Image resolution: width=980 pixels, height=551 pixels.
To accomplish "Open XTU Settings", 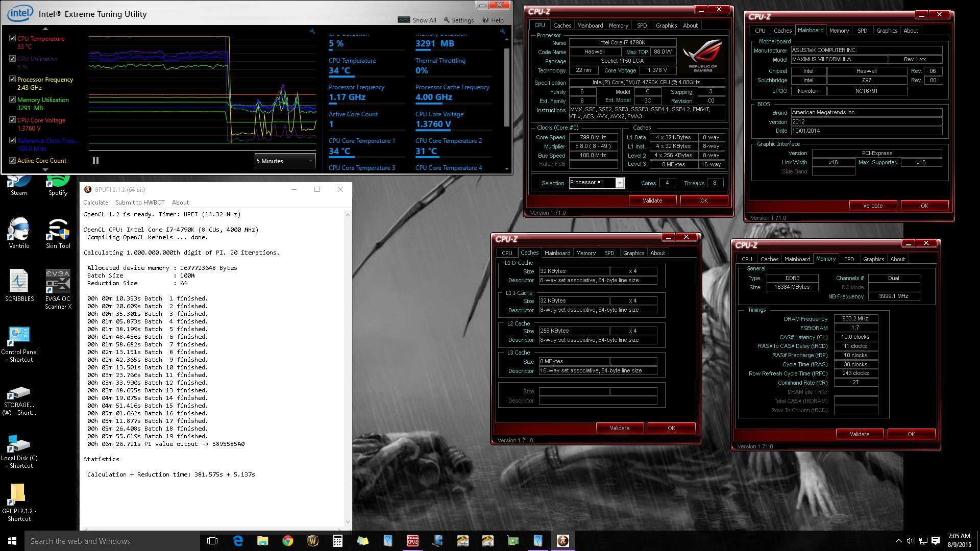I will (458, 20).
